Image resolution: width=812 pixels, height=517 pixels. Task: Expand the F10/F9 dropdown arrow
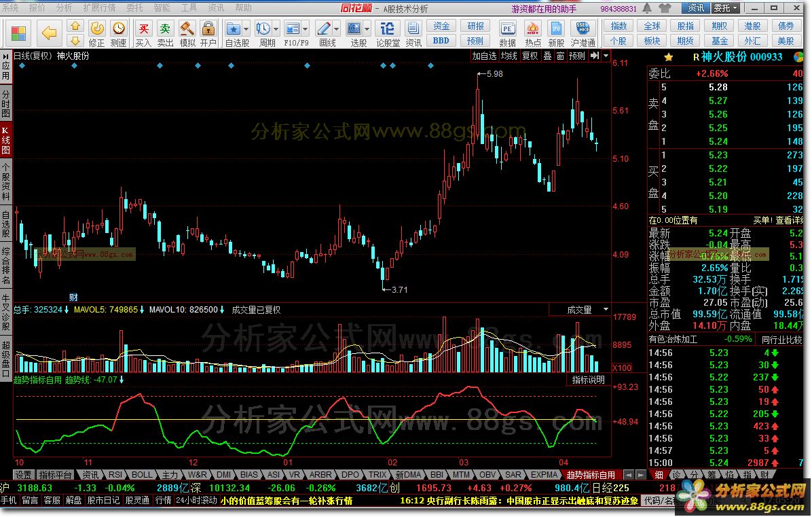(306, 29)
